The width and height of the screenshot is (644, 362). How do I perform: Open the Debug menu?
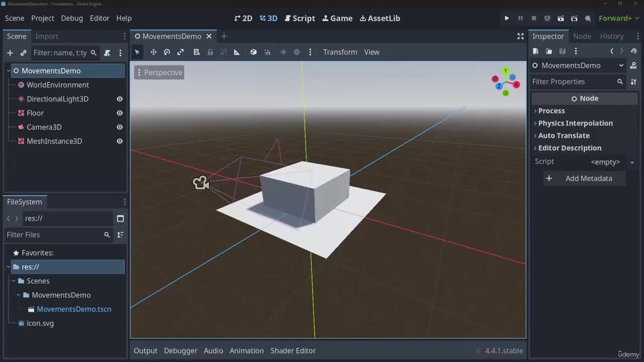72,18
